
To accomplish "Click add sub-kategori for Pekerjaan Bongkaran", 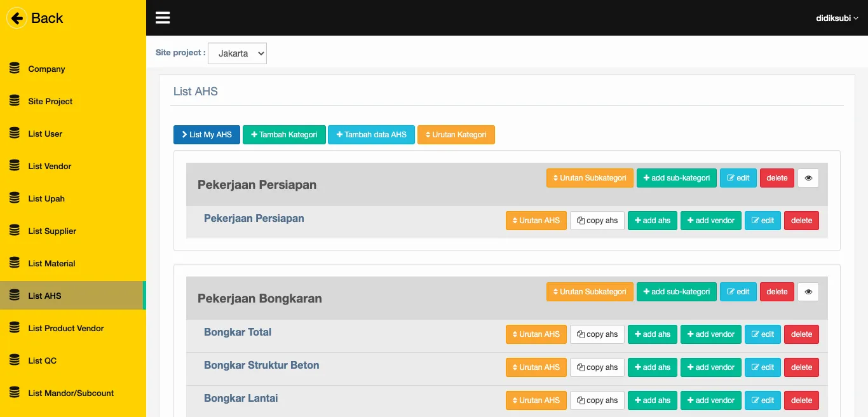I will [x=677, y=292].
